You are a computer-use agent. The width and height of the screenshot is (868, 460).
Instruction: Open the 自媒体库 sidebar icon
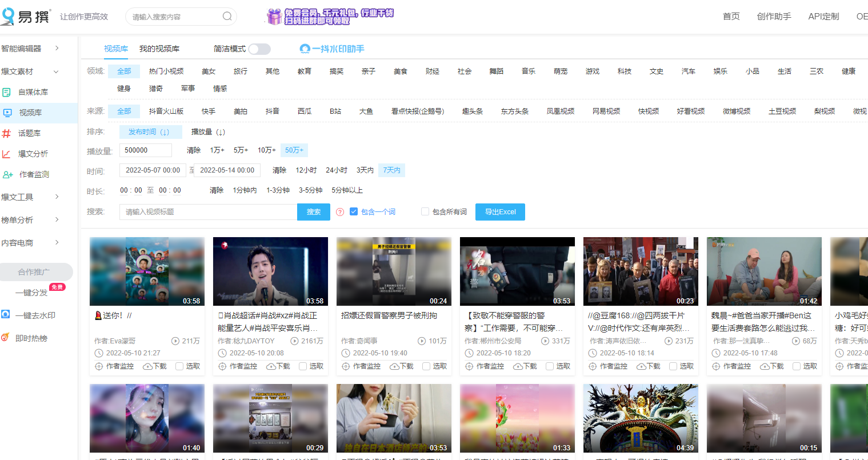(x=7, y=92)
